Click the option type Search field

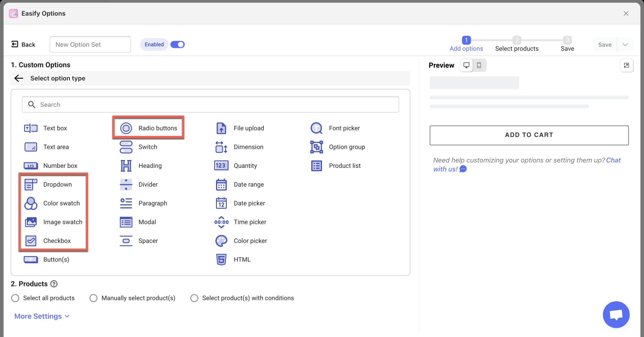point(210,105)
